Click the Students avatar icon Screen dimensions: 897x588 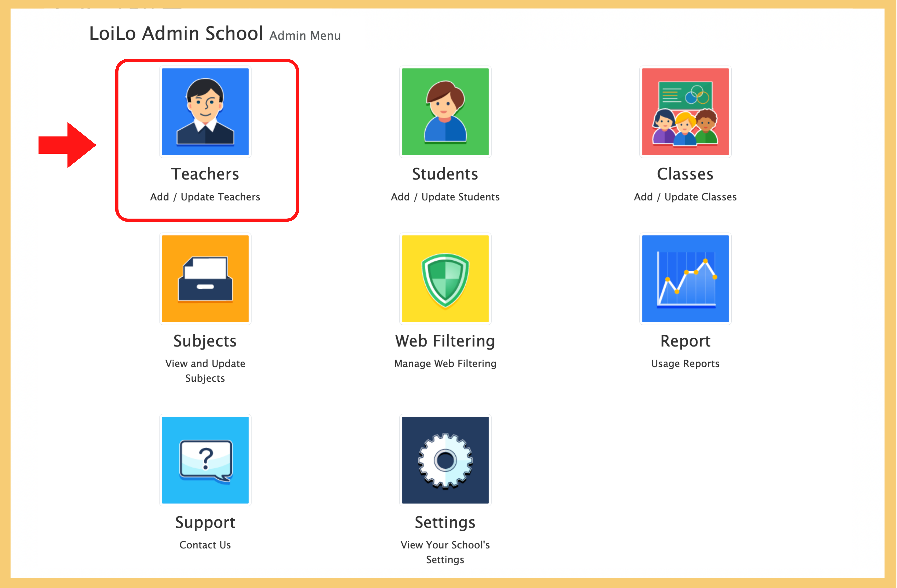pos(445,112)
